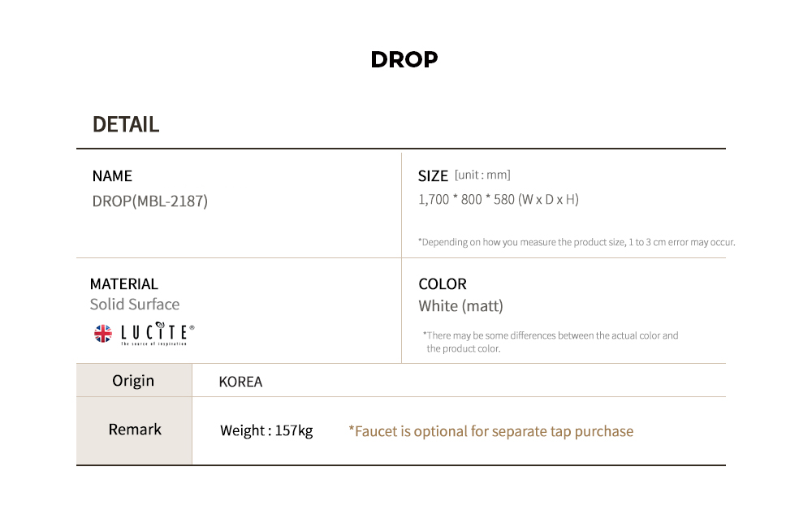The image size is (812, 510).
Task: Click the Origin row header cell
Action: (x=134, y=381)
